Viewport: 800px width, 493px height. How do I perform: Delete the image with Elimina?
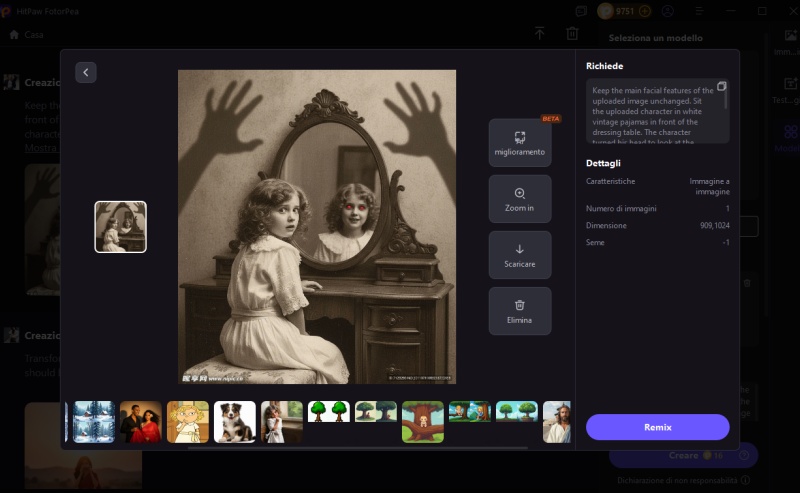[x=520, y=311]
